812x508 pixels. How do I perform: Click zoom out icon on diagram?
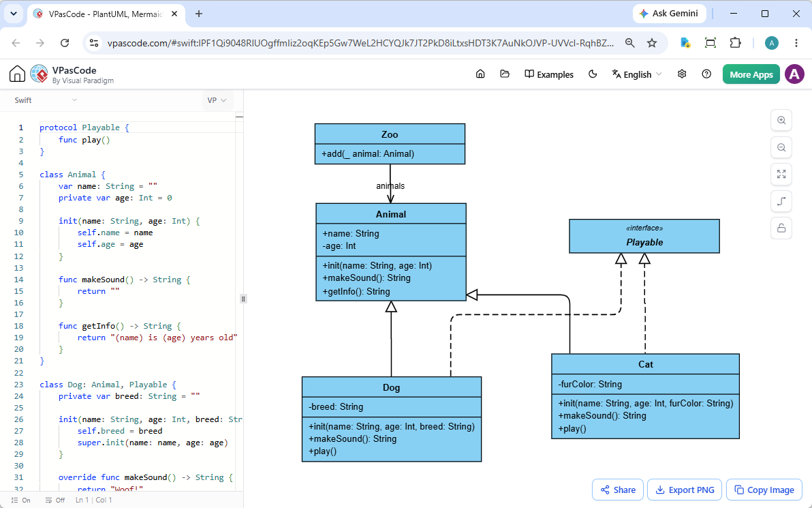click(781, 147)
